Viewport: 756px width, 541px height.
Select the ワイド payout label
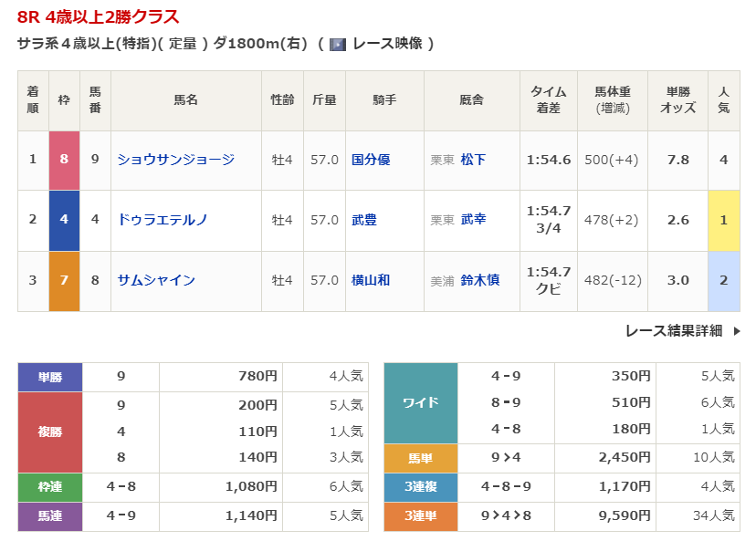click(420, 402)
